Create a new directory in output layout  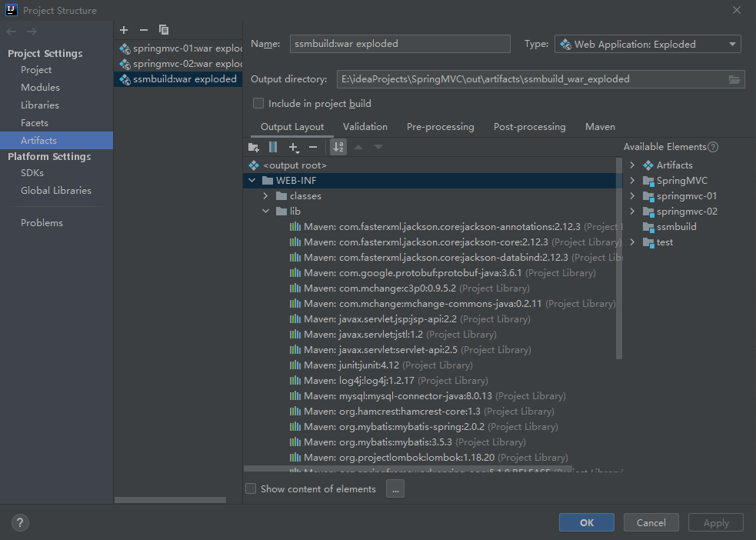click(x=254, y=147)
